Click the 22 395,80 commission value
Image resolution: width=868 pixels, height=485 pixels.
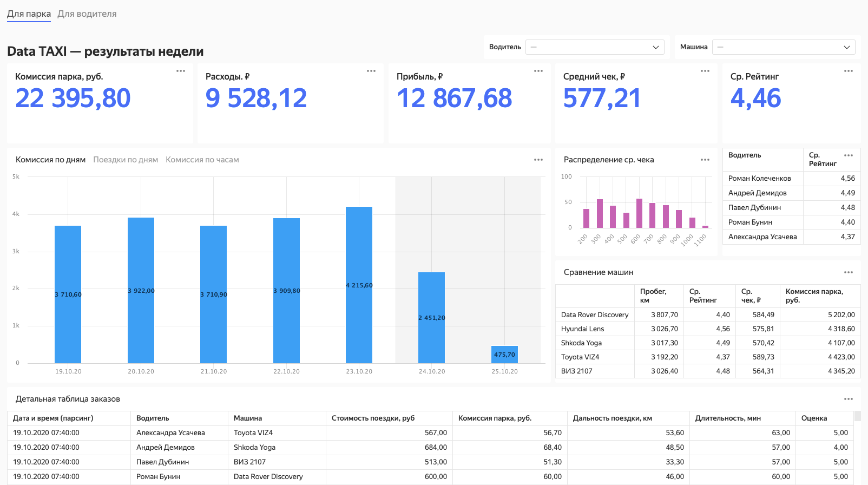(73, 99)
